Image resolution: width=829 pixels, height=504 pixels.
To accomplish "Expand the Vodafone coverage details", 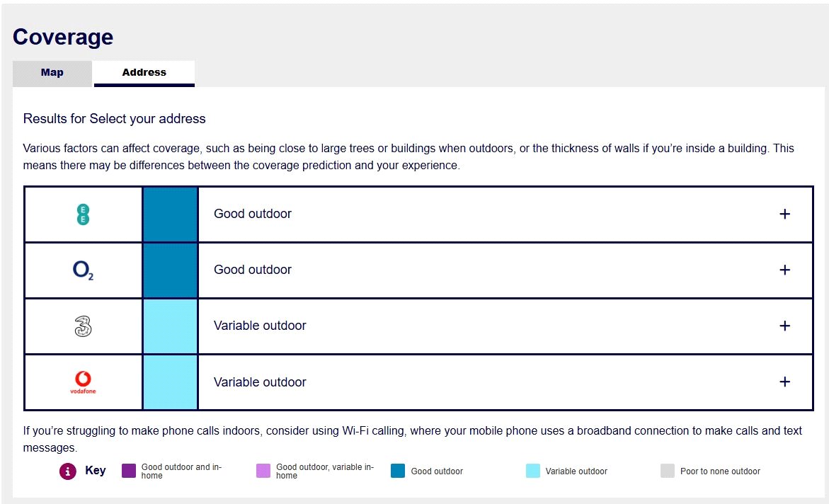I will tap(784, 382).
